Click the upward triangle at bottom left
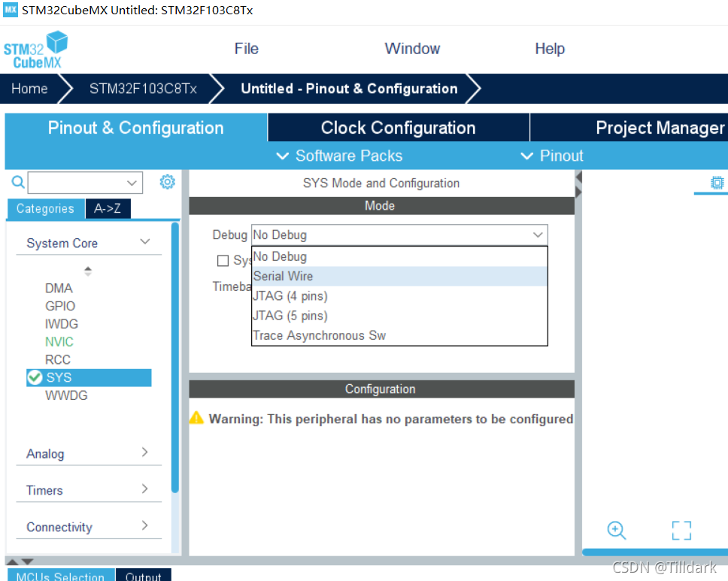The width and height of the screenshot is (728, 581). point(13,561)
